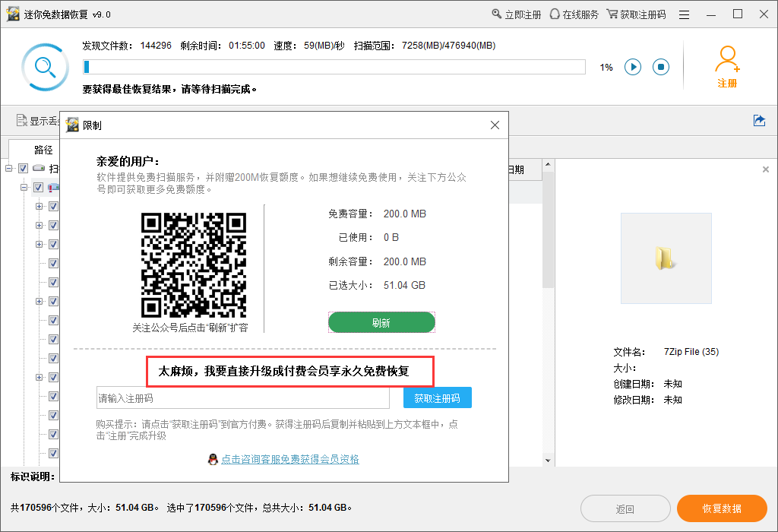Click the 已使用 0 B value
Image resolution: width=778 pixels, height=532 pixels.
[x=391, y=238]
